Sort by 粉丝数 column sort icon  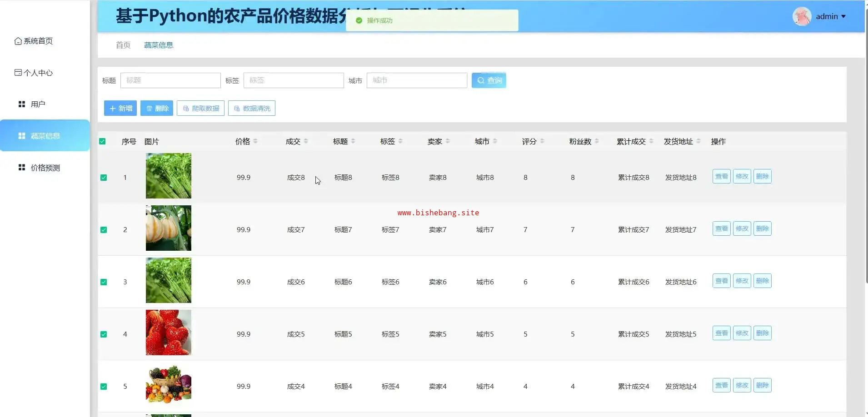(x=597, y=141)
